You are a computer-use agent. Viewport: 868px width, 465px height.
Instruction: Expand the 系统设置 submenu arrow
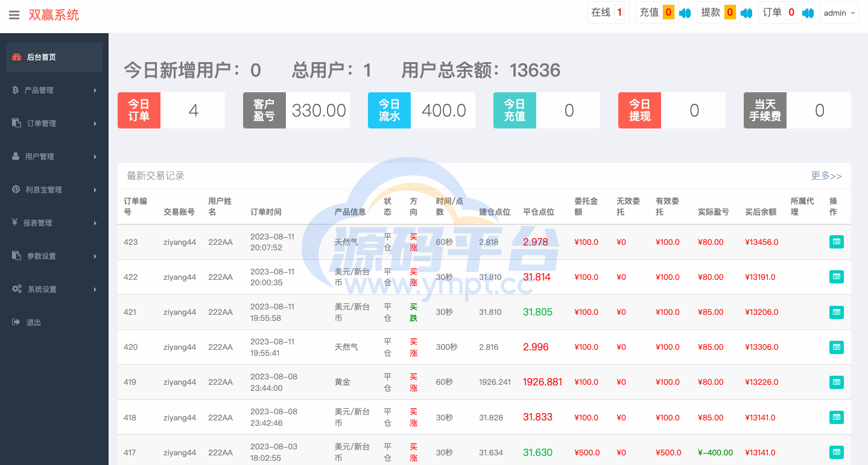click(x=95, y=289)
